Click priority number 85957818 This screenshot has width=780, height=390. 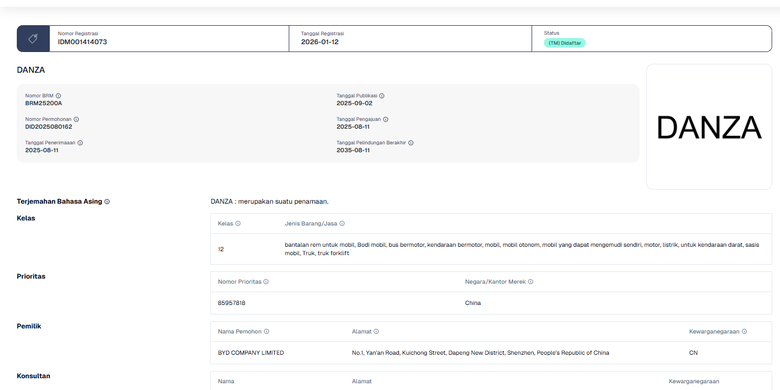(231, 303)
